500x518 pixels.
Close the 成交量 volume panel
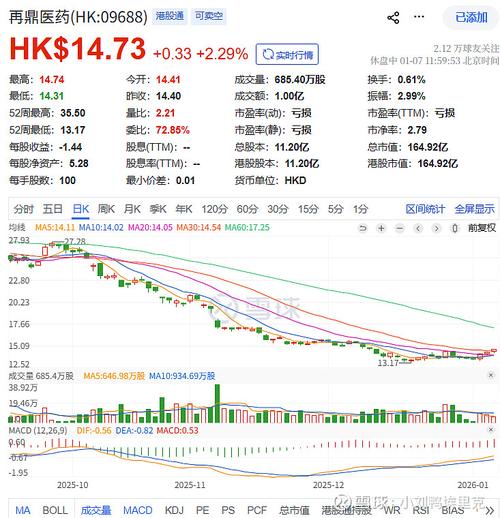[491, 375]
